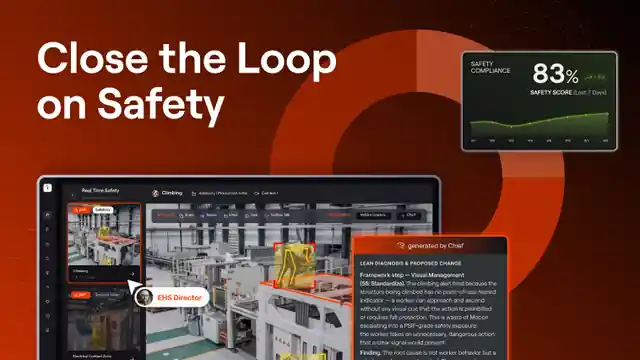Click the app logo in the sidebar
This screenshot has width=640, height=360.
coord(47,188)
